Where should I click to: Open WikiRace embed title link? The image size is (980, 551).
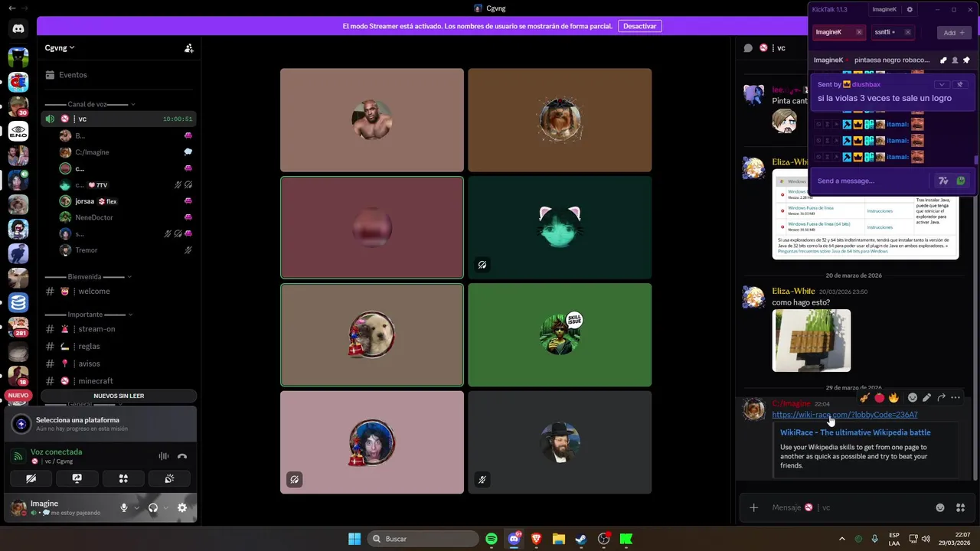pos(855,432)
